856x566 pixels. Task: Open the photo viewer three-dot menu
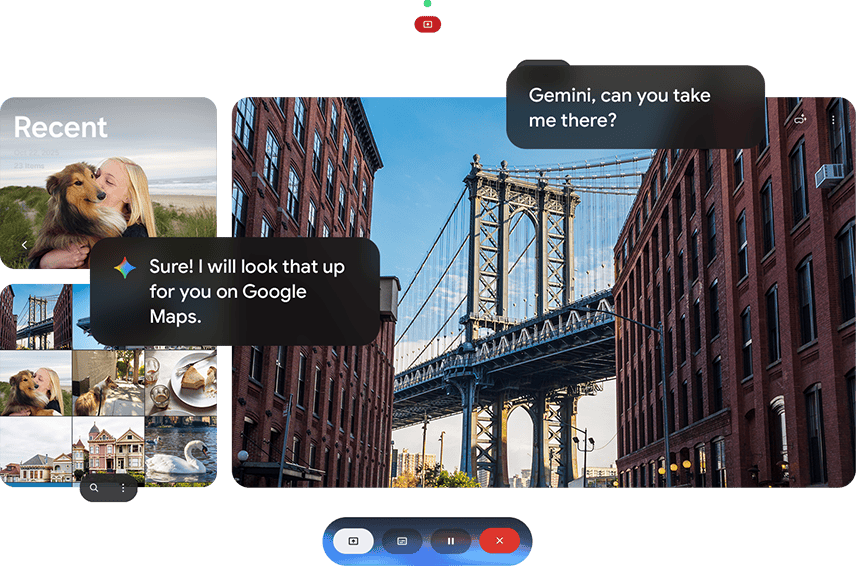point(833,120)
